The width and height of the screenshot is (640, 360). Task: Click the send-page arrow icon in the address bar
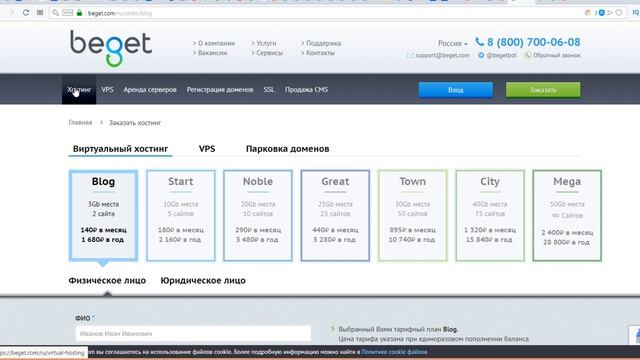click(x=610, y=13)
